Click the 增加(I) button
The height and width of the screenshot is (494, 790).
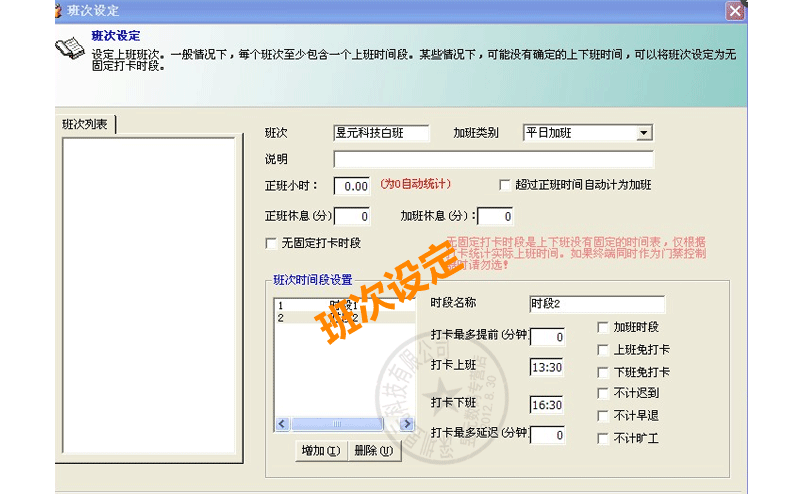click(321, 450)
